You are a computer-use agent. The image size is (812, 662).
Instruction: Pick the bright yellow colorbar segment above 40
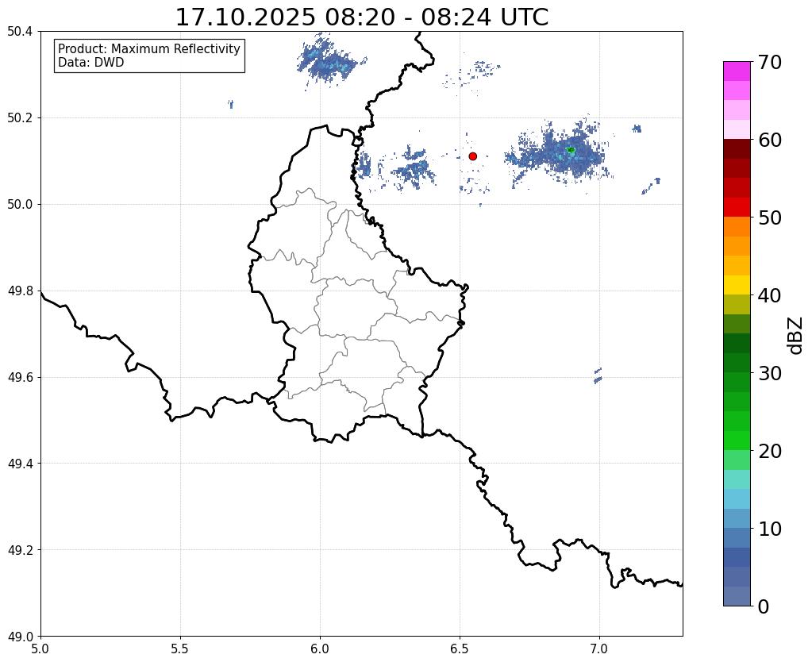click(x=737, y=285)
